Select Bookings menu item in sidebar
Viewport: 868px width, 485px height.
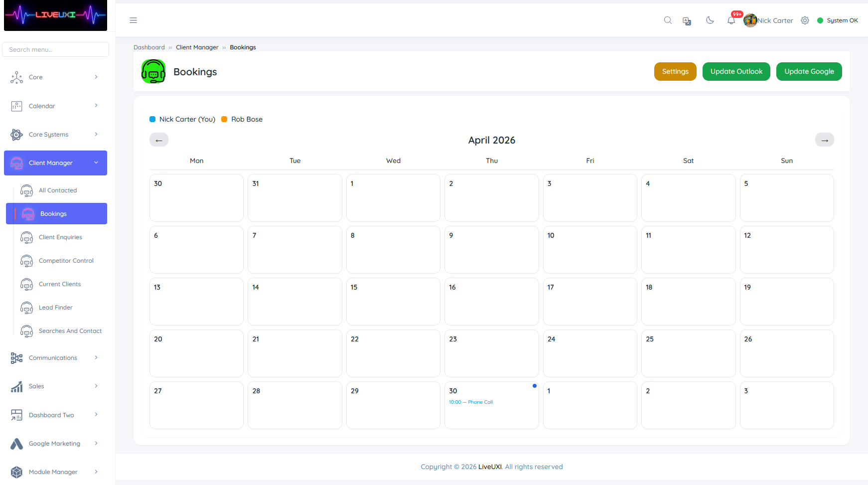(x=56, y=214)
